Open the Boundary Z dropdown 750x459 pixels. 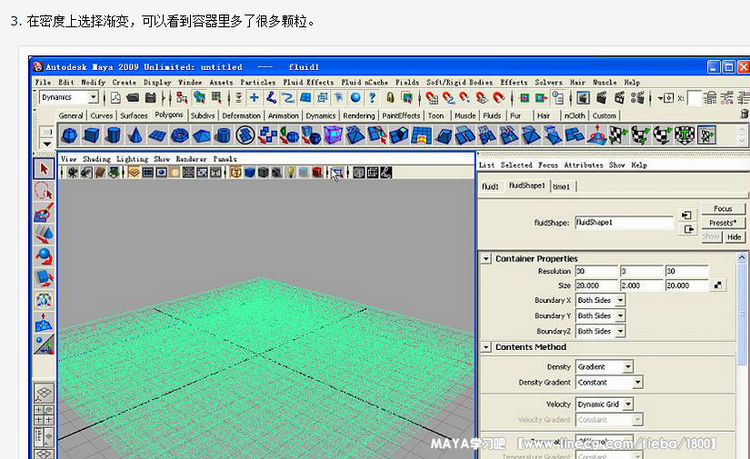(600, 331)
